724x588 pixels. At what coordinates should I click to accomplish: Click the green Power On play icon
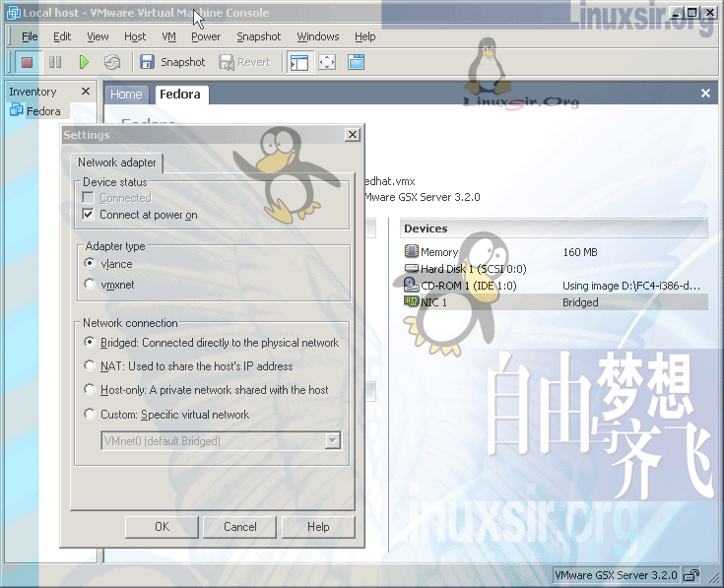(84, 62)
